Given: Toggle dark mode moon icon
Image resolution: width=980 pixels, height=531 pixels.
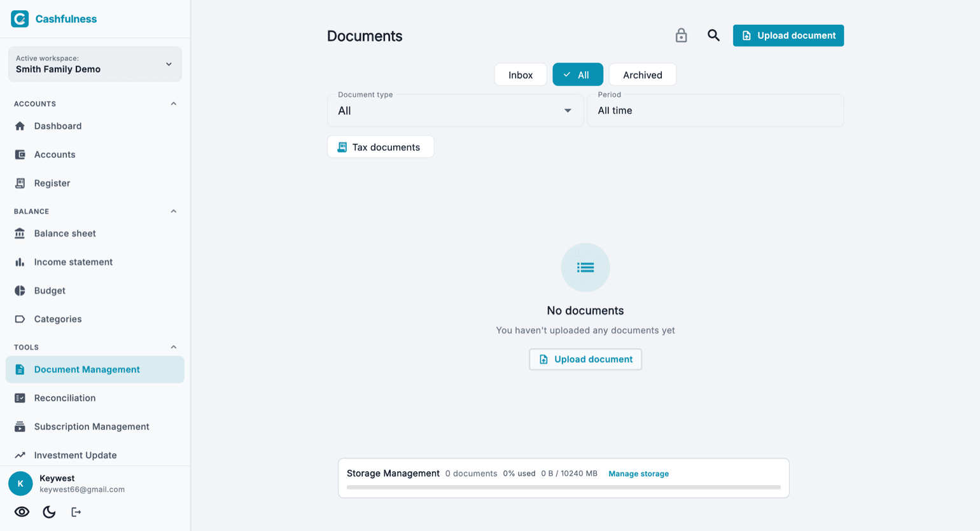Looking at the screenshot, I should pyautogui.click(x=49, y=512).
